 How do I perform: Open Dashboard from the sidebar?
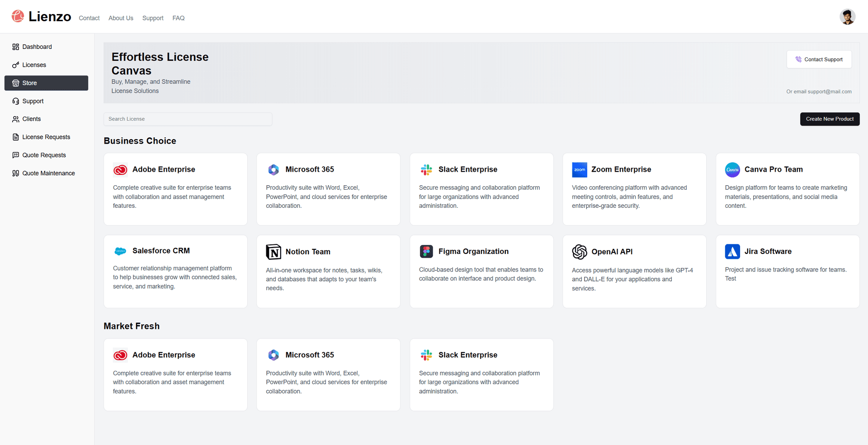[x=37, y=47]
